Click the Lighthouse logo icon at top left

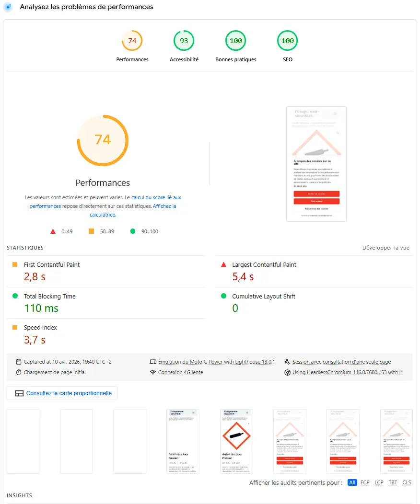coord(8,7)
